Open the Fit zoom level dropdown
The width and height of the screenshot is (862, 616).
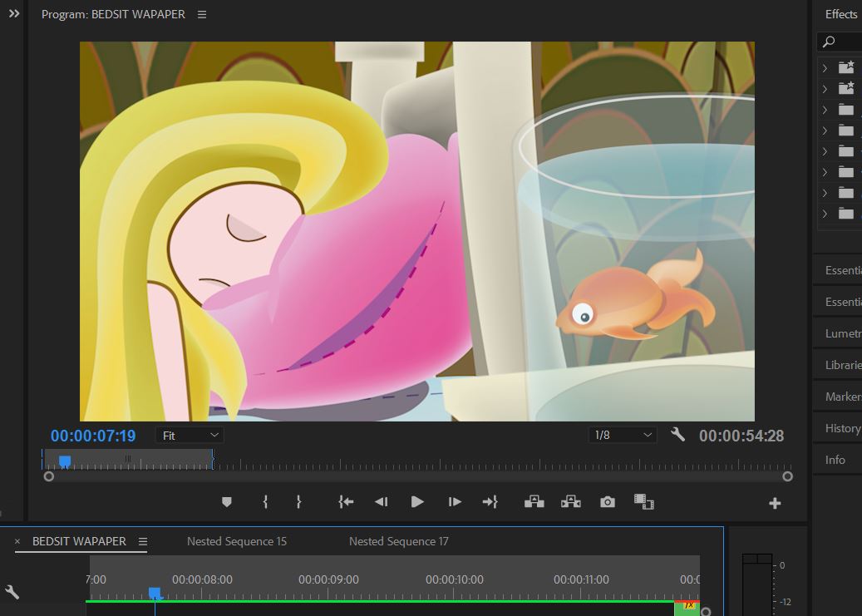tap(190, 436)
